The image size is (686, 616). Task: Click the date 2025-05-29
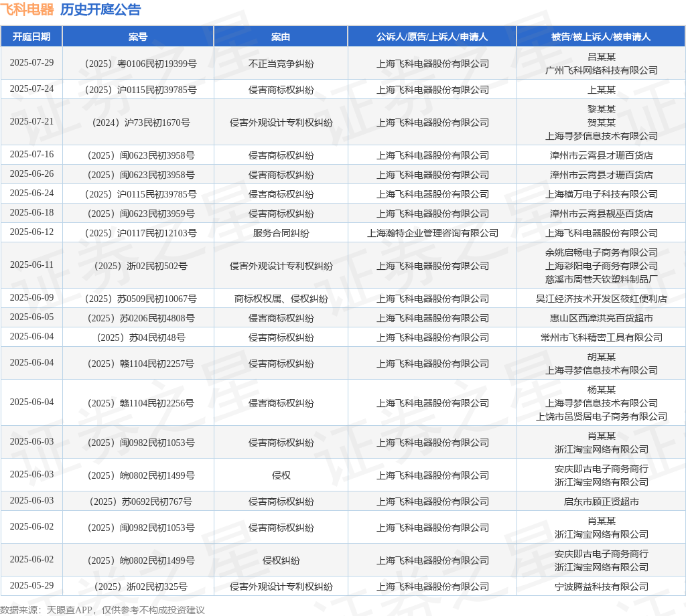click(32, 585)
